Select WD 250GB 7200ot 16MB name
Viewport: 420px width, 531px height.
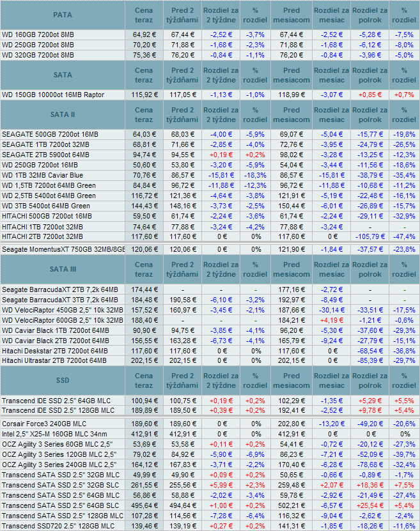pos(40,165)
